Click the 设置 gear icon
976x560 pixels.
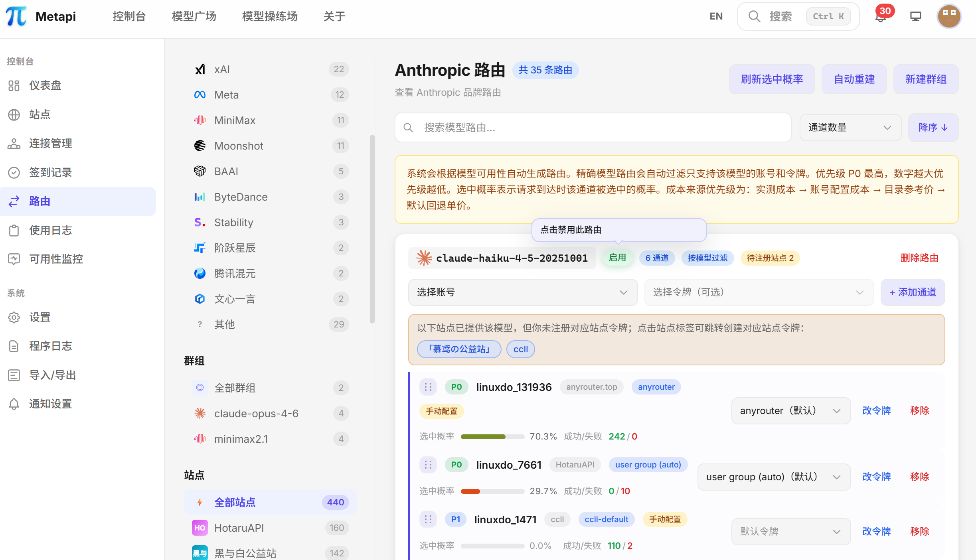coord(14,317)
